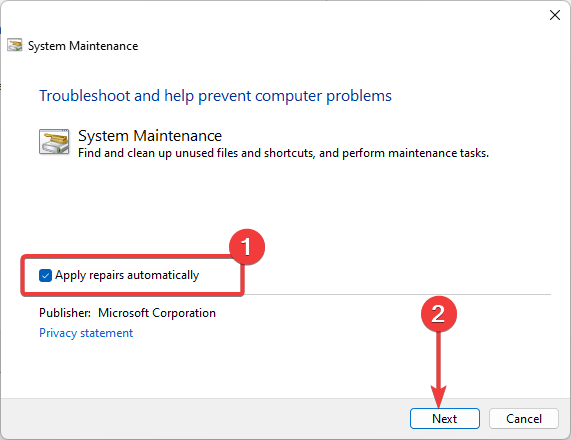
Task: Click the large System Maintenance drive icon
Action: click(54, 142)
